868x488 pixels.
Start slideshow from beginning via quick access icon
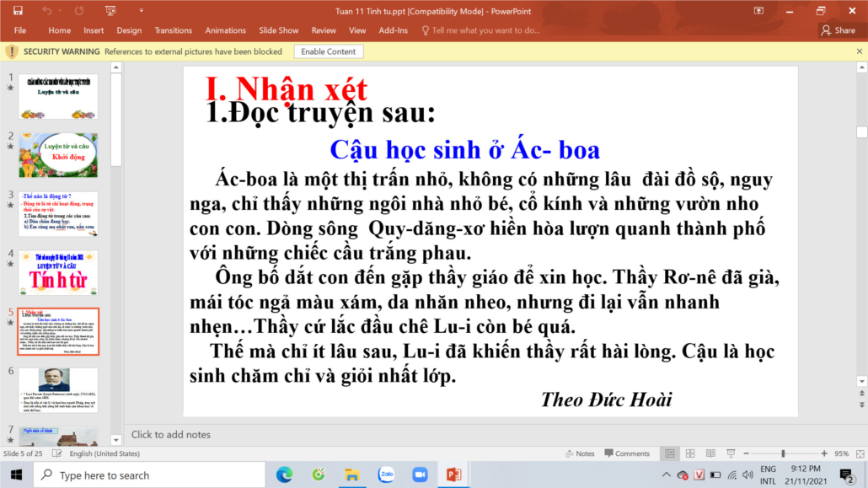[x=110, y=11]
